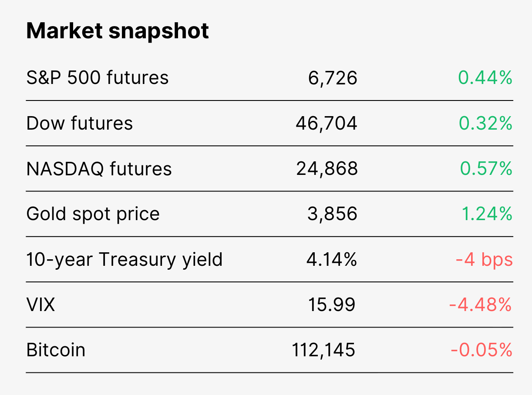
Task: Select the VIX row label
Action: click(41, 305)
